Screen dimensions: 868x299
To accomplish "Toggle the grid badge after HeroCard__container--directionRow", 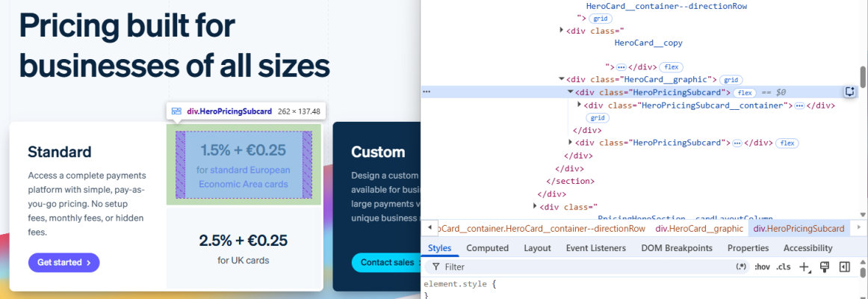I will pyautogui.click(x=600, y=19).
